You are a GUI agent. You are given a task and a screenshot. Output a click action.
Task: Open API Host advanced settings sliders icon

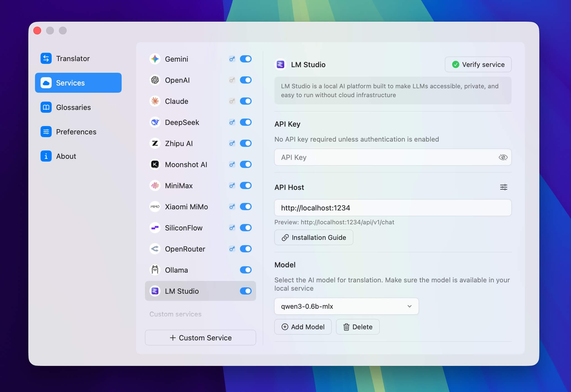[504, 187]
